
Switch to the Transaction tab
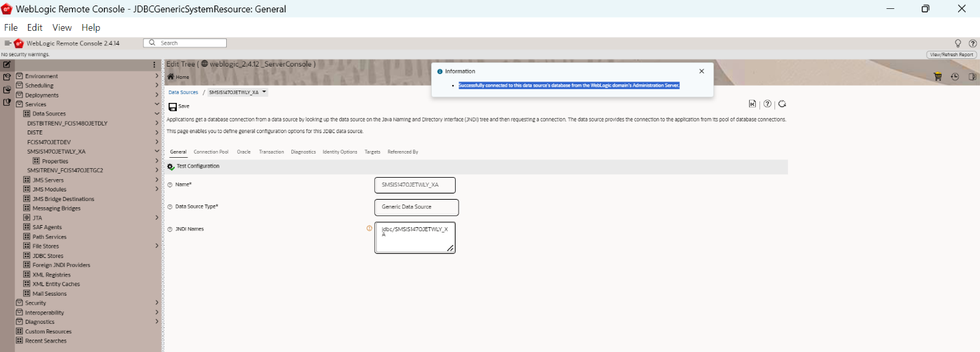271,152
